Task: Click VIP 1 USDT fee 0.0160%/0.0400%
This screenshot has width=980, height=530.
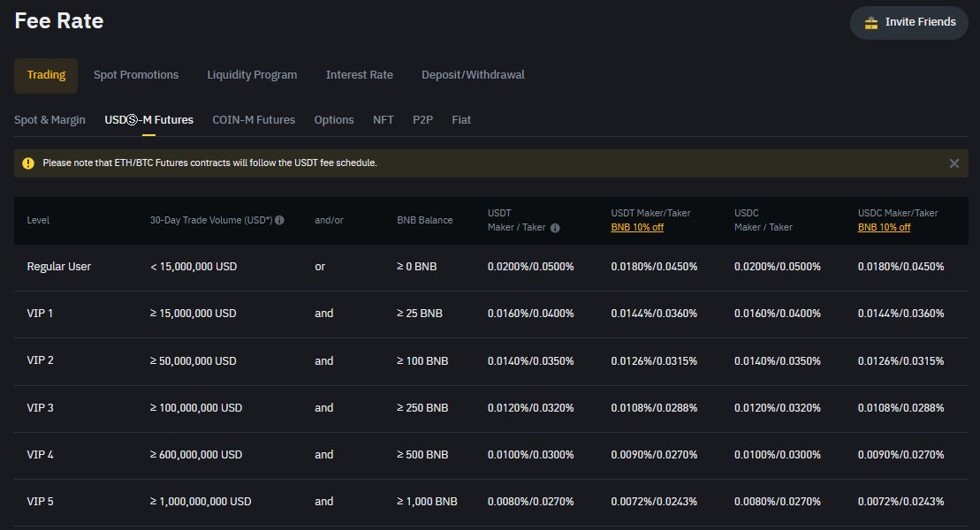Action: (530, 314)
